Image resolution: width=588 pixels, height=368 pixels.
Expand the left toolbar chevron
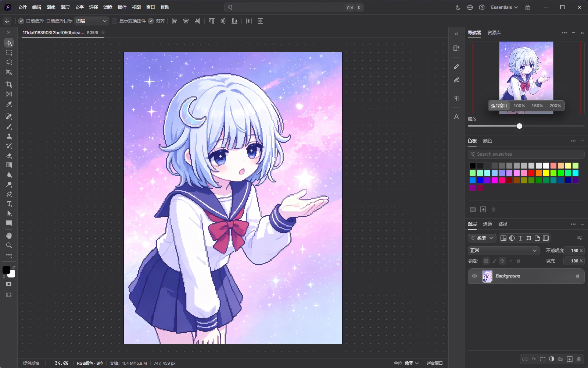point(9,32)
